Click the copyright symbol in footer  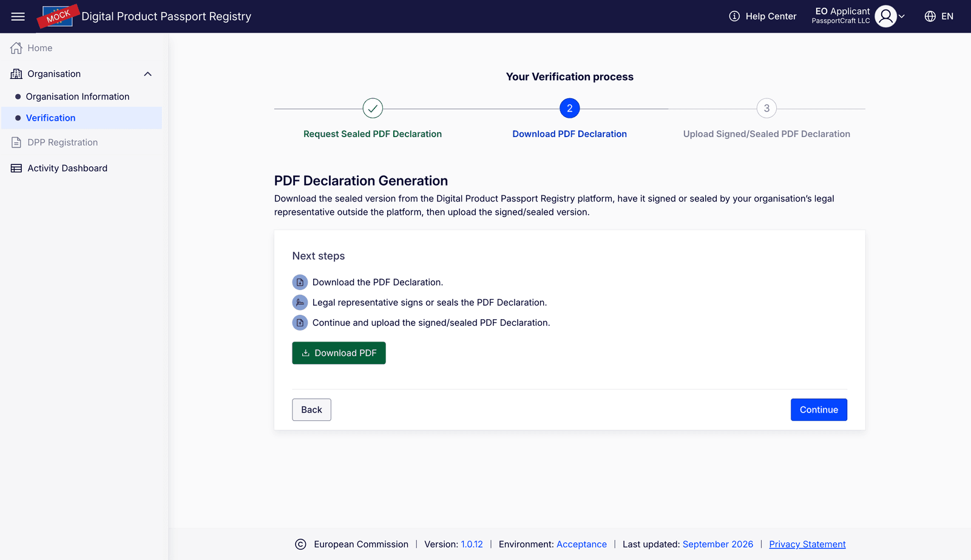(x=300, y=544)
